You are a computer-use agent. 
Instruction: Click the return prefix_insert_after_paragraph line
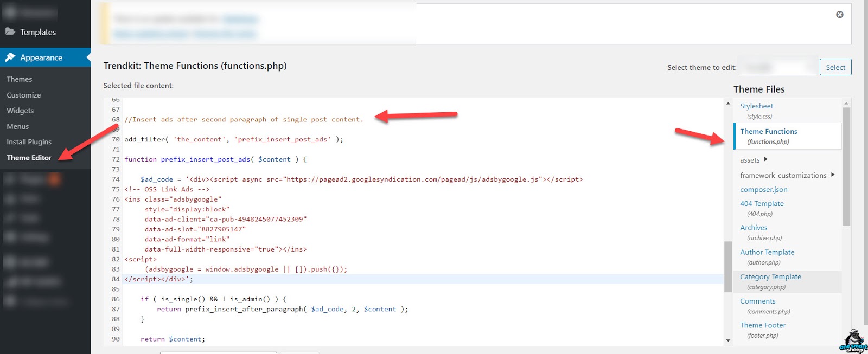[x=282, y=309]
